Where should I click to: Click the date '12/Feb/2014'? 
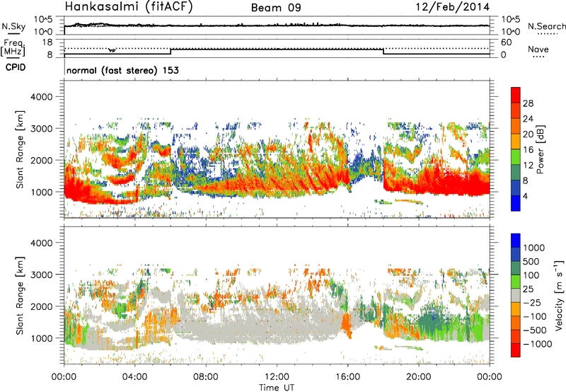click(453, 7)
